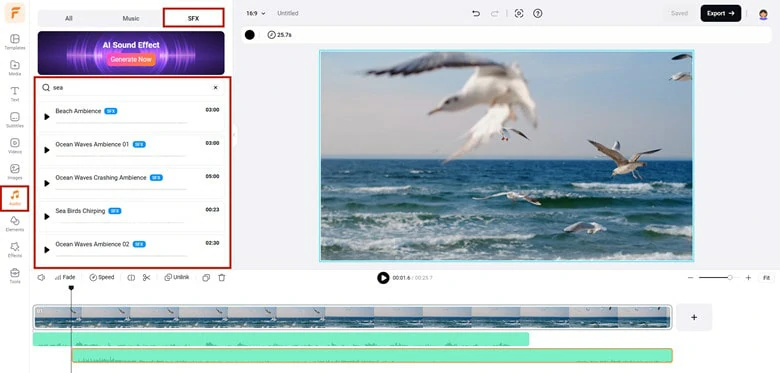Click the timeline zoom slider handle
Screen dimensions: 780x373
[730, 278]
